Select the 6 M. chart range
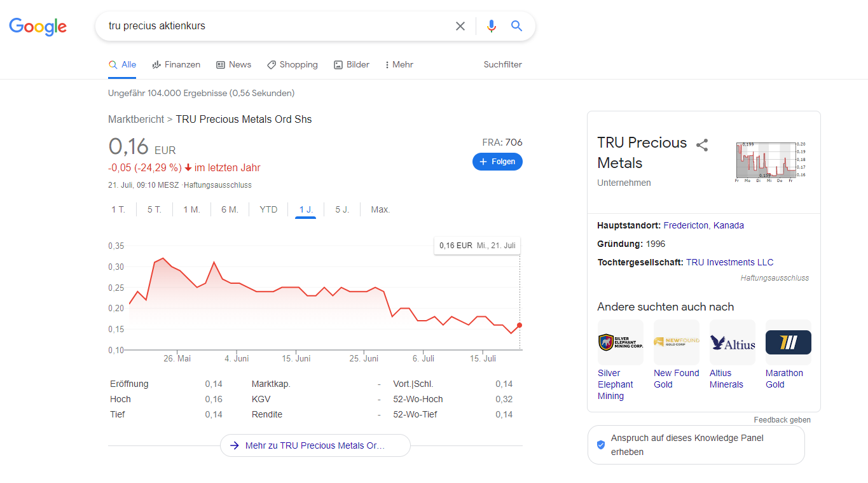 [x=230, y=209]
